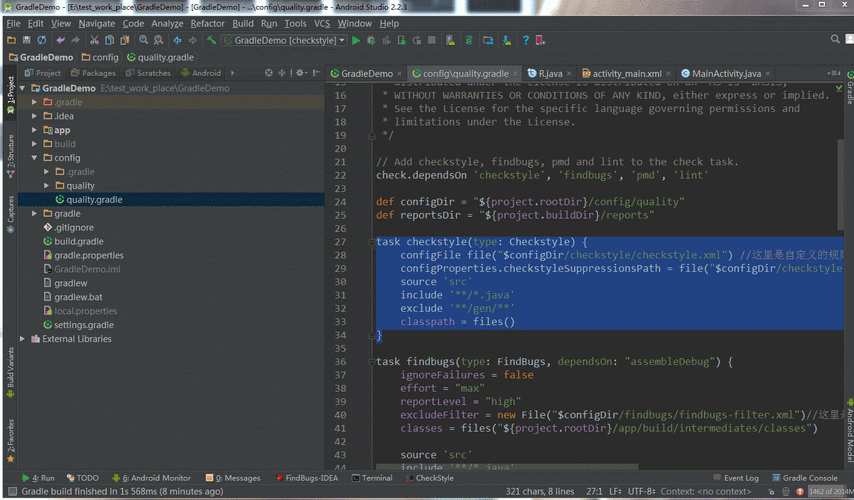The width and height of the screenshot is (854, 500).
Task: Toggle the 2: Favorites side tool window
Action: tap(10, 441)
